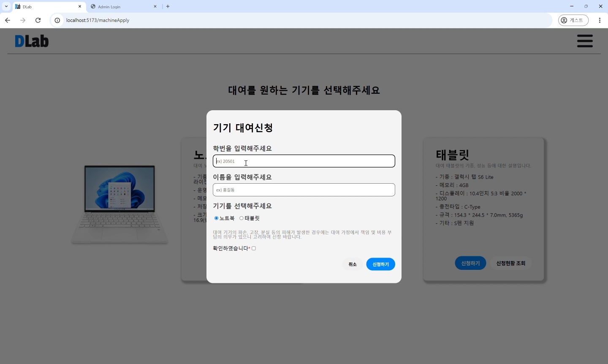The width and height of the screenshot is (608, 364).
Task: Minimize the browser window
Action: coord(572,6)
